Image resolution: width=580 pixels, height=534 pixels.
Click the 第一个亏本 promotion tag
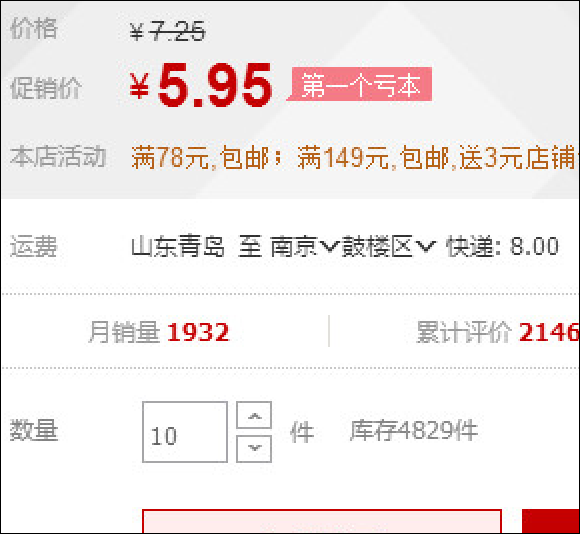tap(361, 84)
